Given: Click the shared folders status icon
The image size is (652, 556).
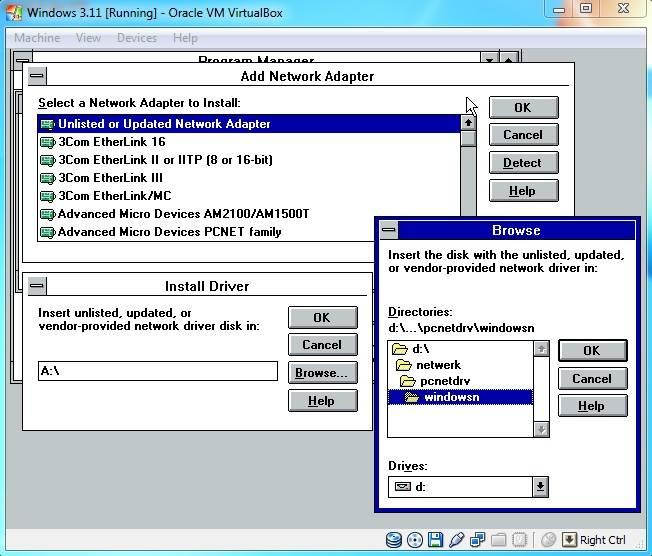Looking at the screenshot, I should pos(499,541).
